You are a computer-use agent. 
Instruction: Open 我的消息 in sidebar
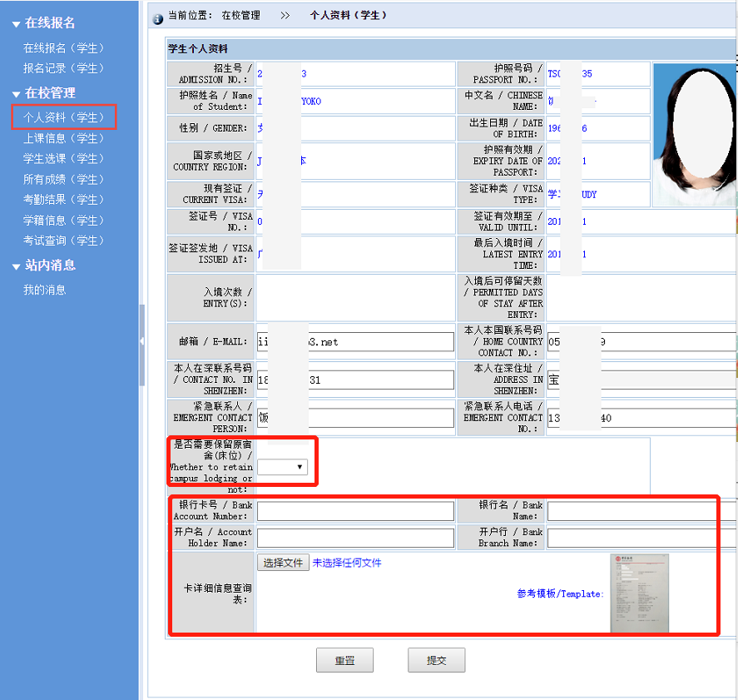pyautogui.click(x=45, y=290)
